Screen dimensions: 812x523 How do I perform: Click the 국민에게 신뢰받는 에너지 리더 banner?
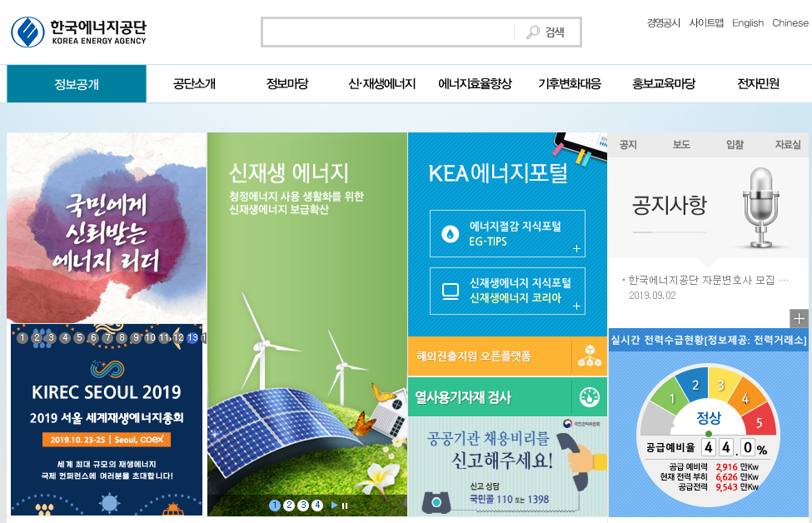(x=106, y=228)
